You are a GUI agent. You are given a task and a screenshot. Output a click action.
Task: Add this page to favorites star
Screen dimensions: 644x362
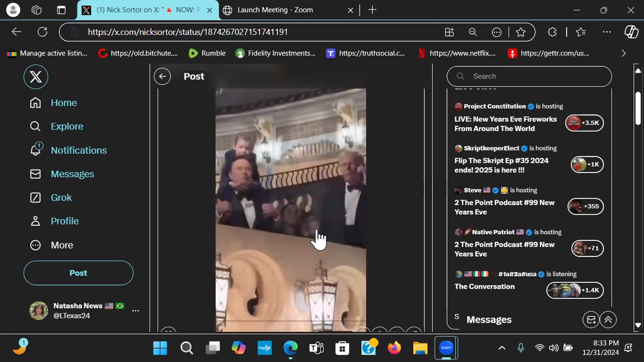pyautogui.click(x=521, y=32)
